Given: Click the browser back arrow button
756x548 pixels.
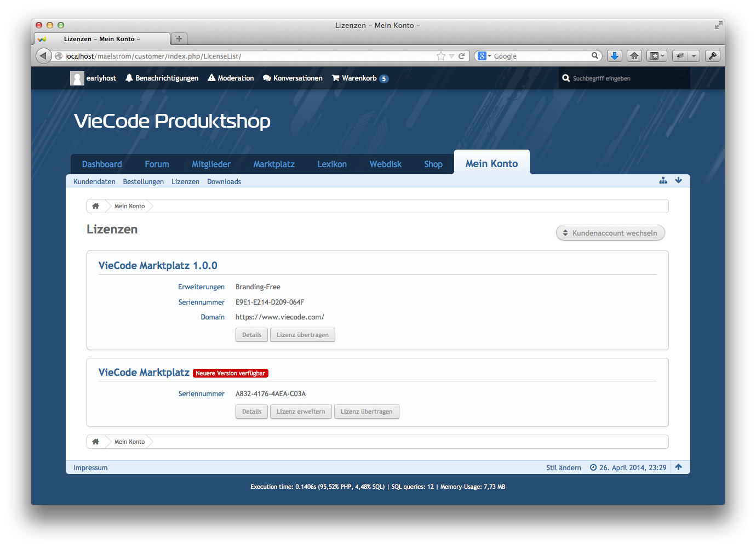Looking at the screenshot, I should pyautogui.click(x=43, y=56).
